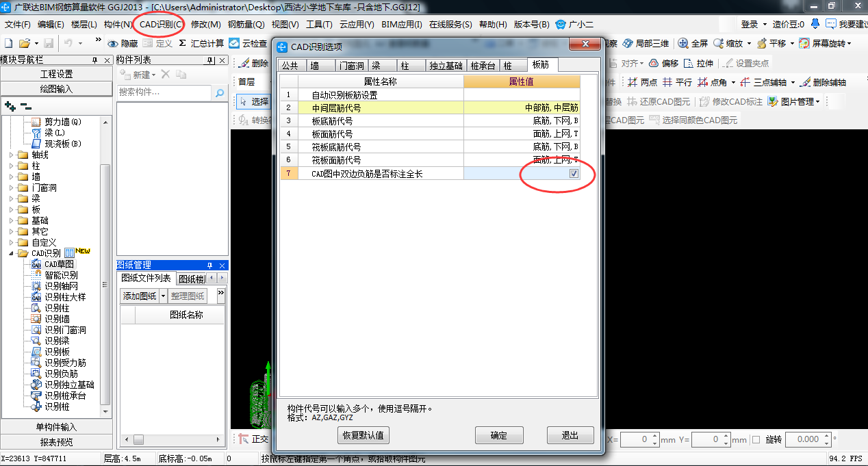Select 识别轴网 tree item

(x=61, y=286)
